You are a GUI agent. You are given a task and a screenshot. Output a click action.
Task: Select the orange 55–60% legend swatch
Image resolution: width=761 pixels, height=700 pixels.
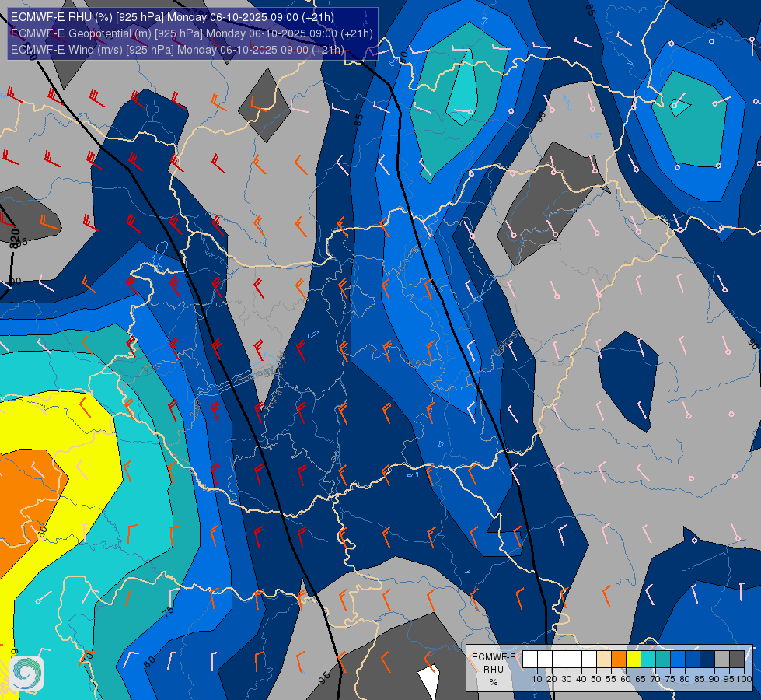click(x=619, y=660)
